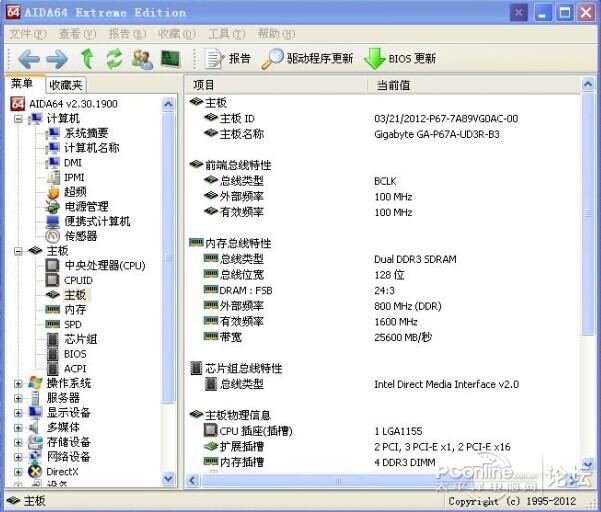Go forward with the right arrow icon
Viewport: 601px width, 512px height.
57,59
